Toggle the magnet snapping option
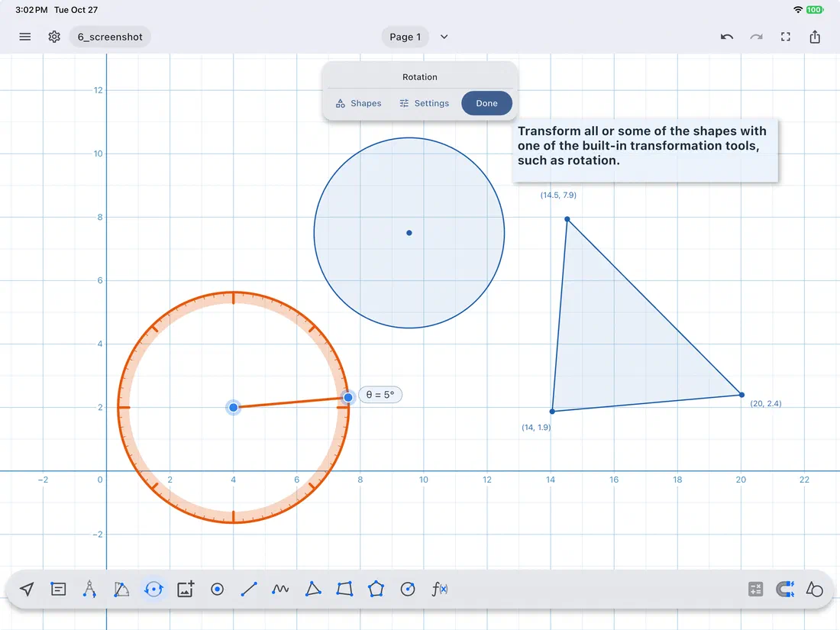This screenshot has height=630, width=840. click(785, 590)
